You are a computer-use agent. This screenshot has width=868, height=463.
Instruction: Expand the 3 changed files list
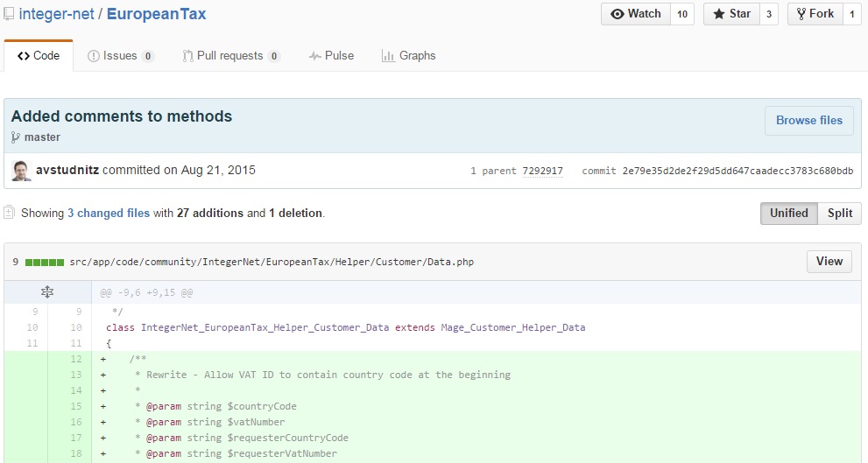click(x=108, y=213)
